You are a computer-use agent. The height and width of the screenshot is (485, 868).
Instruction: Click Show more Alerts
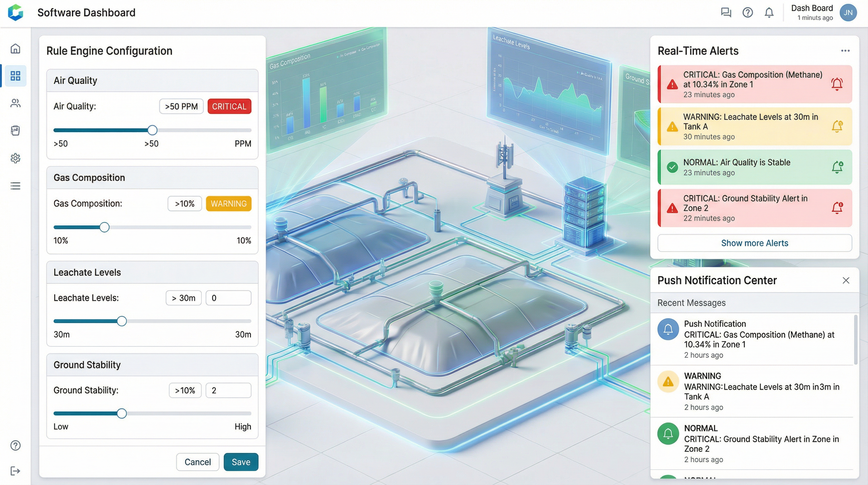tap(754, 243)
